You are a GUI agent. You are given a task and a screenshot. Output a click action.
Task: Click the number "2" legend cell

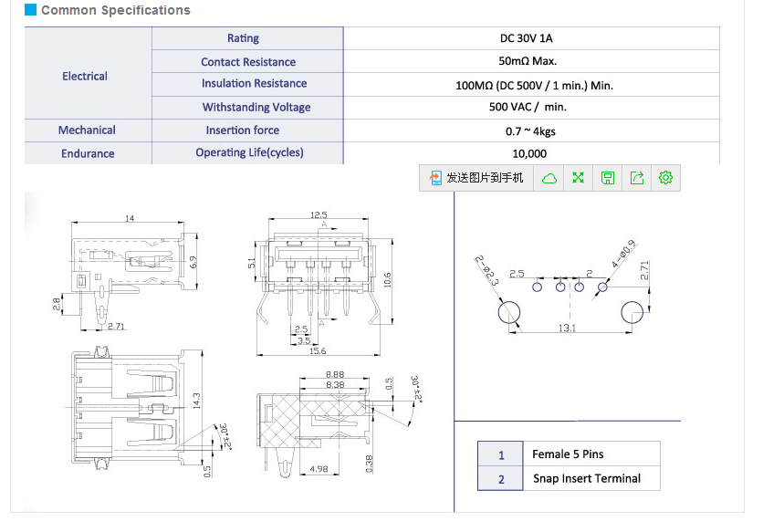tap(501, 479)
